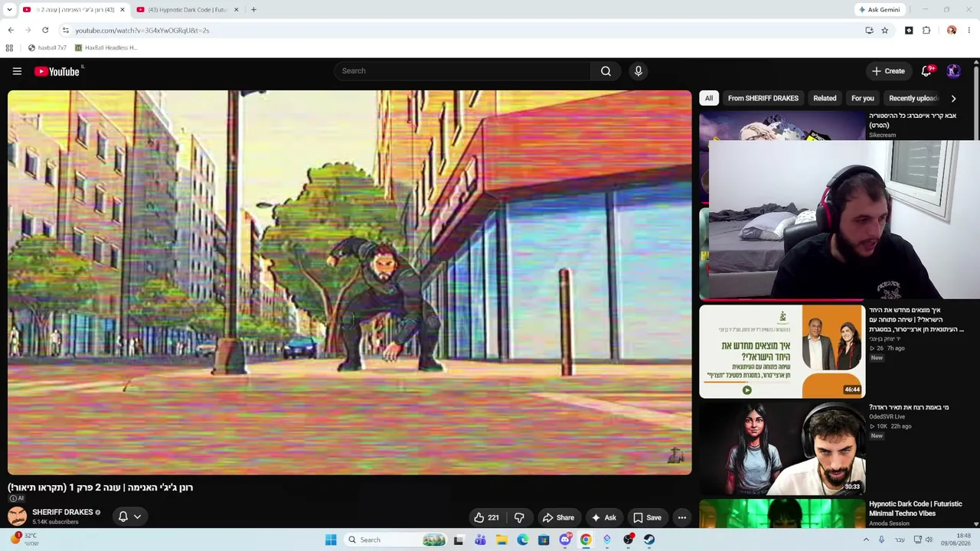Open the Create menu
980x551 pixels.
coord(888,71)
